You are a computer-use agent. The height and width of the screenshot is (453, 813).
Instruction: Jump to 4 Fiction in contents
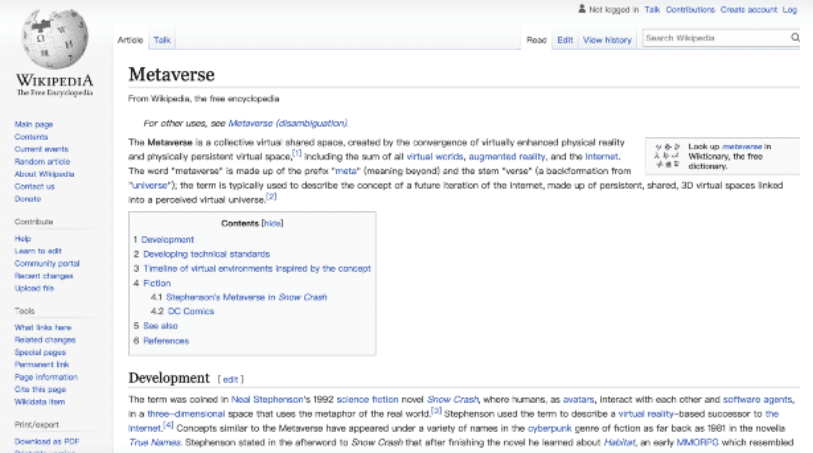click(157, 283)
